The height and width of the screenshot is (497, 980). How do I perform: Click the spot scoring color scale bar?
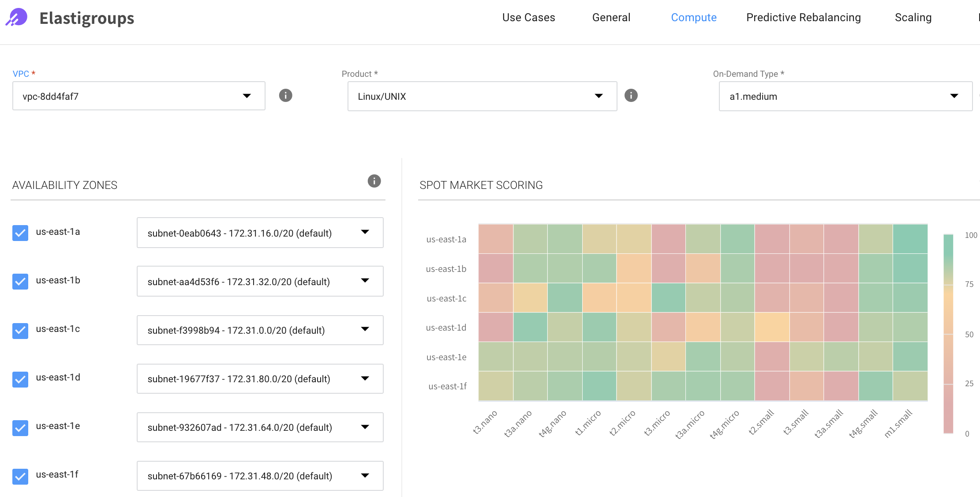[x=948, y=334]
